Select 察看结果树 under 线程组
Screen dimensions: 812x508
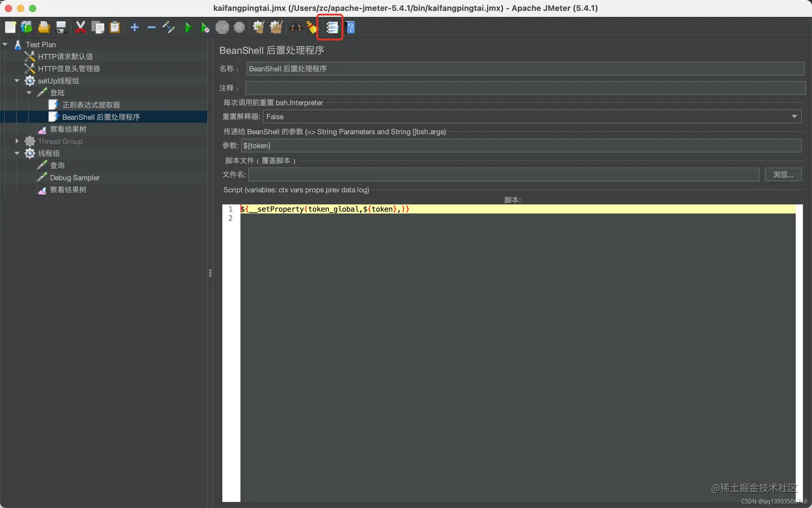(68, 190)
